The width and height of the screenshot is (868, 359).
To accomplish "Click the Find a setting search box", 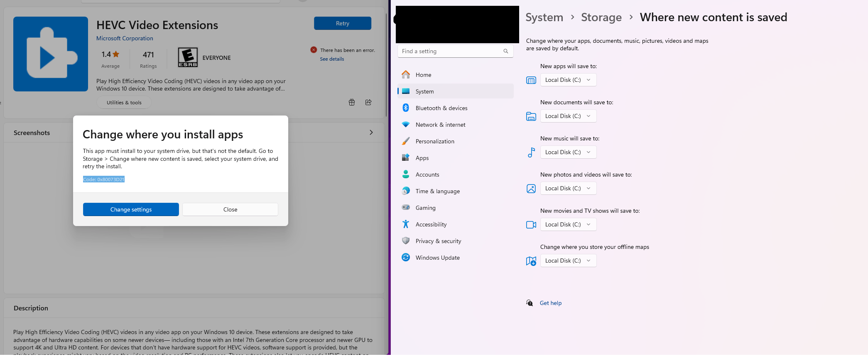I will coord(456,51).
